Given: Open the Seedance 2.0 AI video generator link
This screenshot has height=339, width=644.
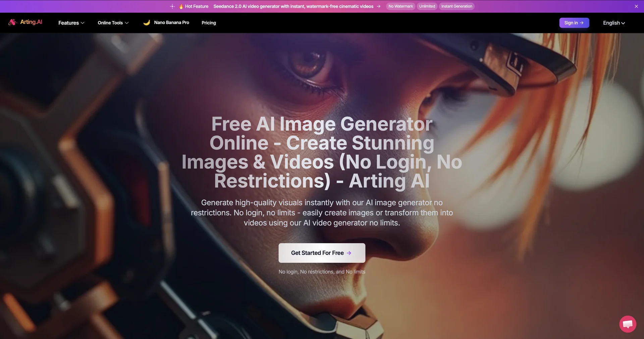Looking at the screenshot, I should pyautogui.click(x=293, y=6).
